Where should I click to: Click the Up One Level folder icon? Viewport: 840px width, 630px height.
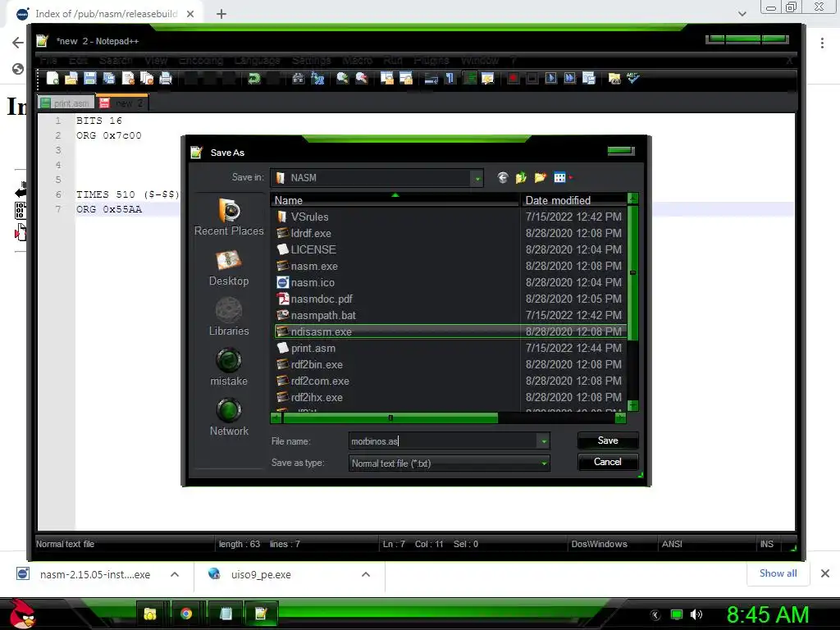tap(521, 177)
